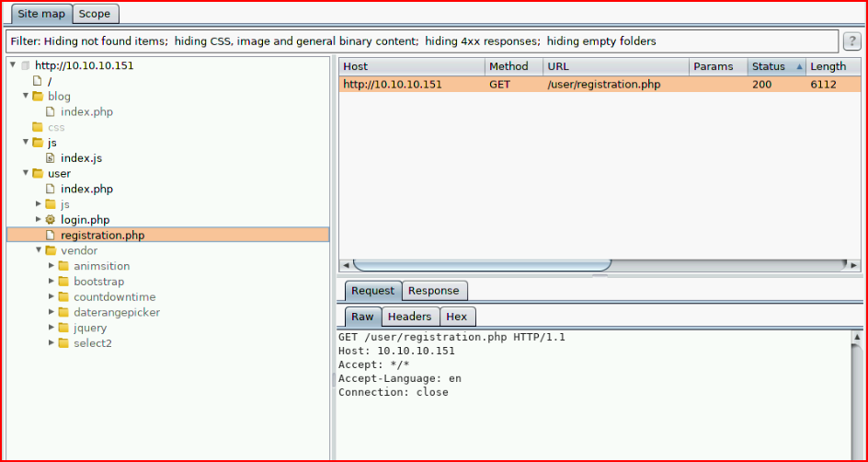Expand the countdowntime folder

[51, 297]
